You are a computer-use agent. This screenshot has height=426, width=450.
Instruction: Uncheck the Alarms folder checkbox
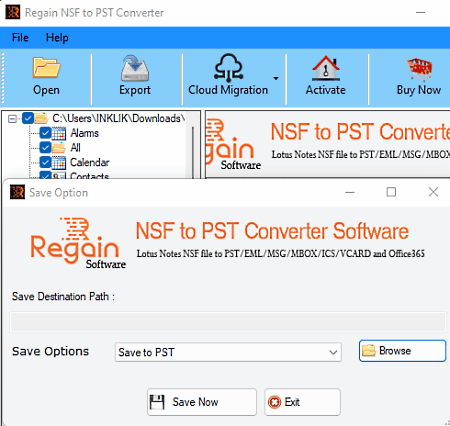tap(45, 133)
